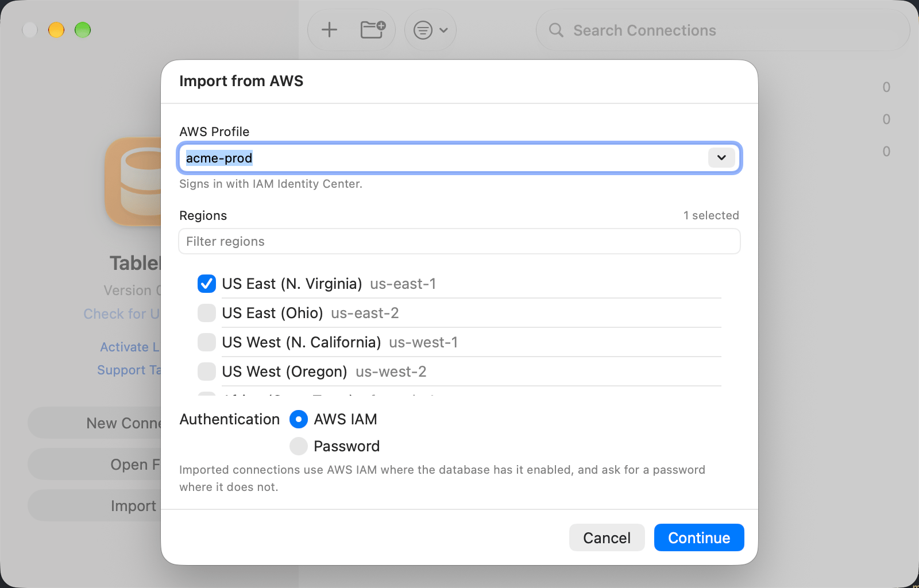Check US East (Ohio) region
This screenshot has height=588, width=919.
coord(207,313)
